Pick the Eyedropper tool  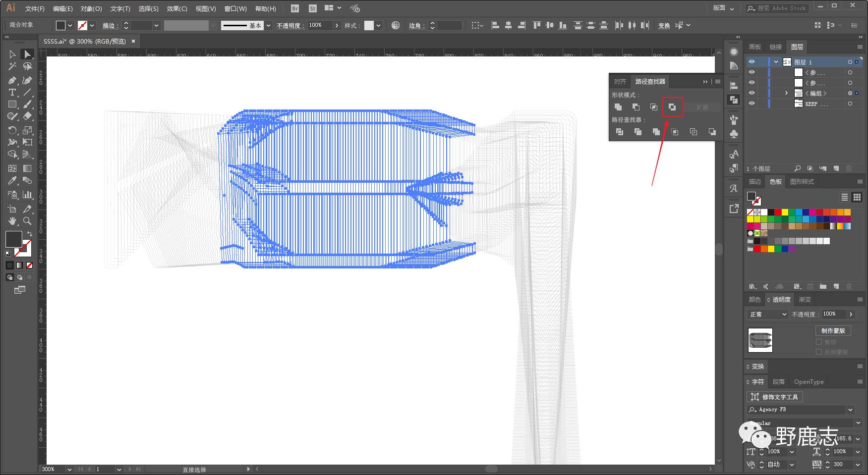click(12, 181)
